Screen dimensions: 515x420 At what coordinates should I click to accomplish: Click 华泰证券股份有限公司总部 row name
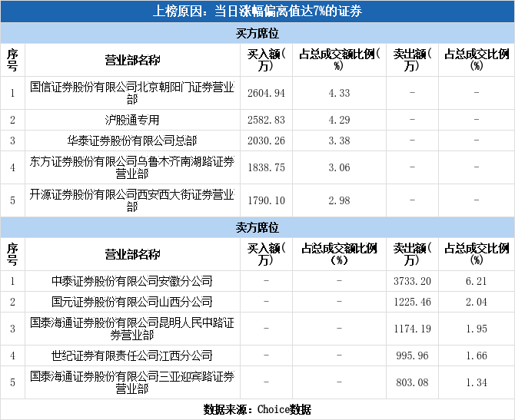(x=132, y=141)
